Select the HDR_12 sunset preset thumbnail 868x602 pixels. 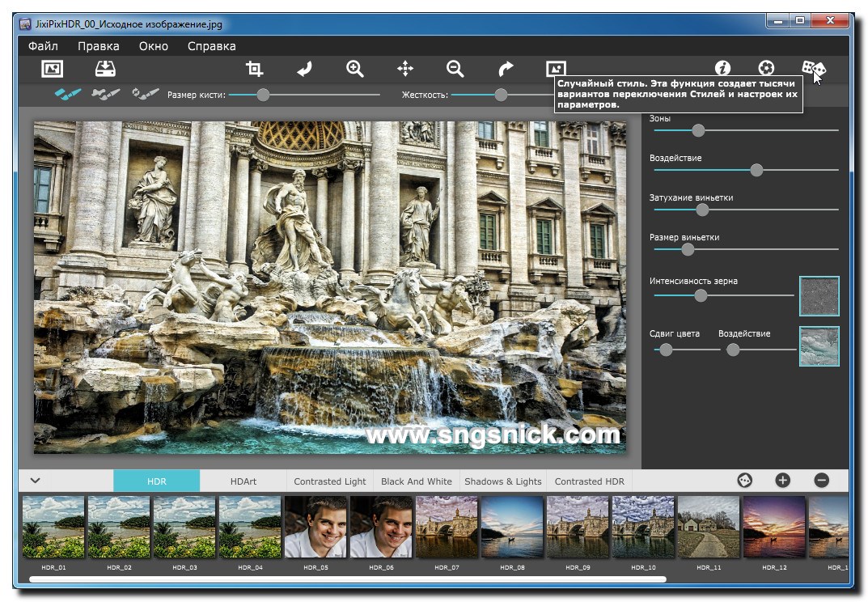pyautogui.click(x=774, y=527)
